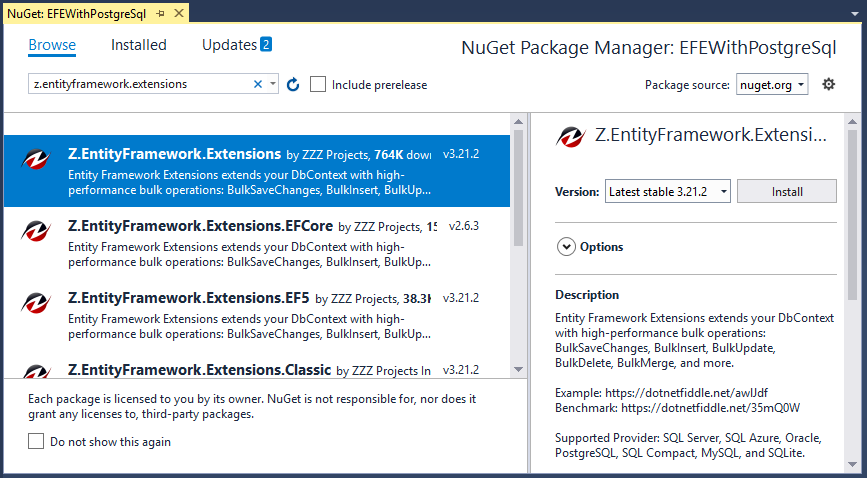Click the Example dotnetfiddle.net/awlJdf URL
Image resolution: width=867 pixels, height=478 pixels.
click(x=687, y=393)
